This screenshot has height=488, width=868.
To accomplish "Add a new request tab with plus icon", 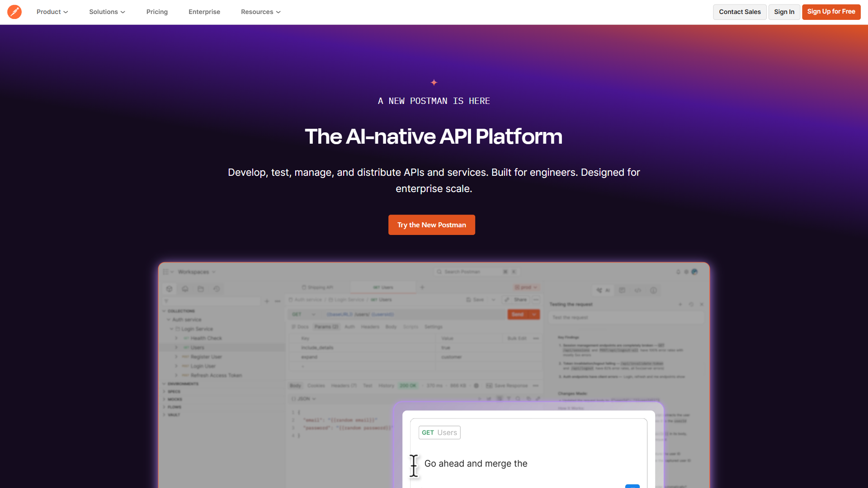I will click(422, 287).
